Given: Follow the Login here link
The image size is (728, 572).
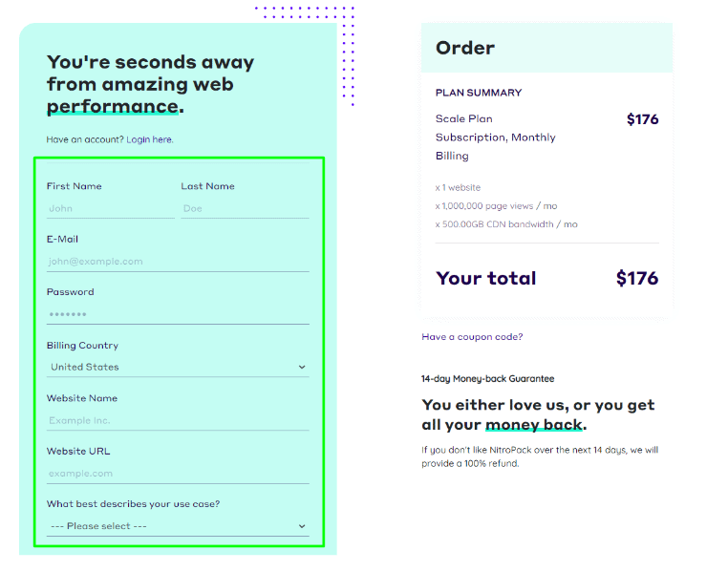Looking at the screenshot, I should coord(149,139).
